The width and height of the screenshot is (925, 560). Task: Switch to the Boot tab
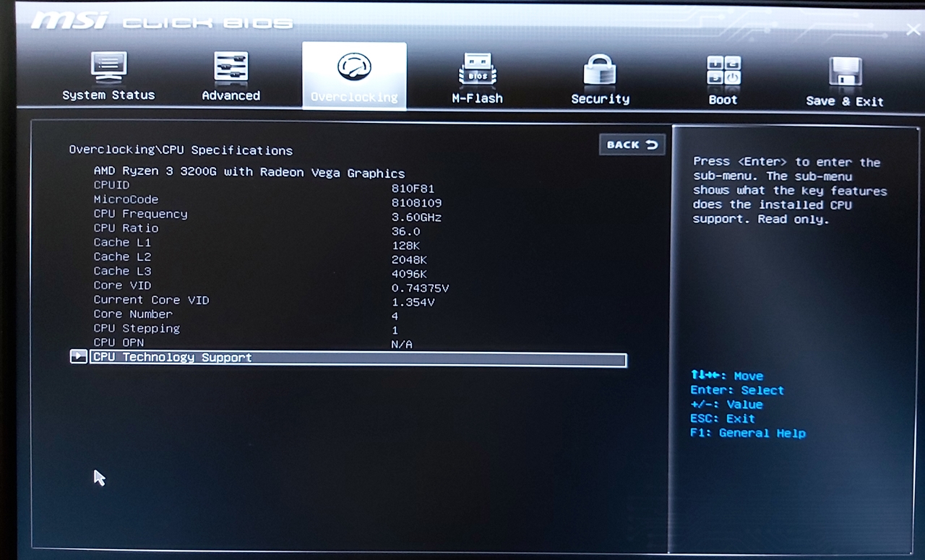point(723,79)
